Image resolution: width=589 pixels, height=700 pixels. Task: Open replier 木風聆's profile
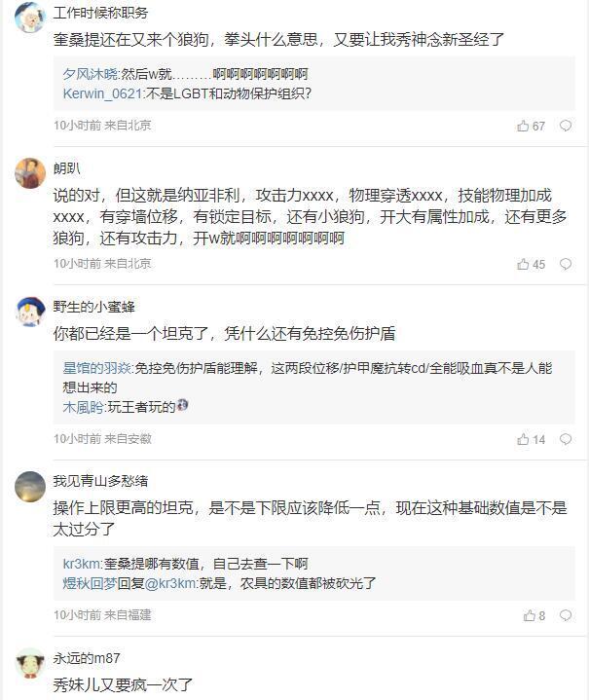pyautogui.click(x=83, y=407)
